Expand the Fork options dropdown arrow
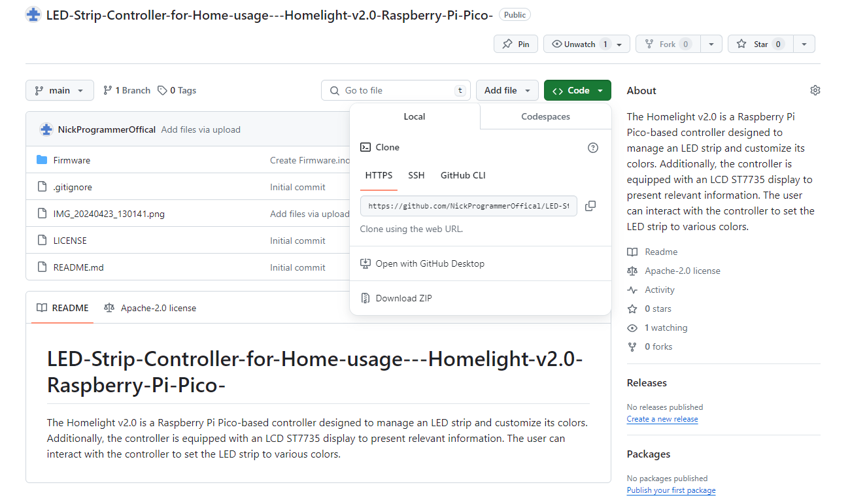 click(x=711, y=44)
